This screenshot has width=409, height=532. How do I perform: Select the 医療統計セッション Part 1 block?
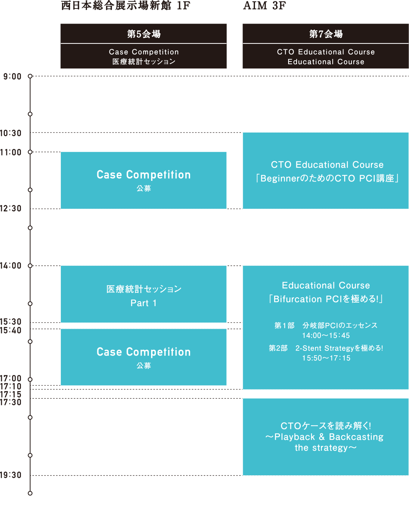pos(144,294)
